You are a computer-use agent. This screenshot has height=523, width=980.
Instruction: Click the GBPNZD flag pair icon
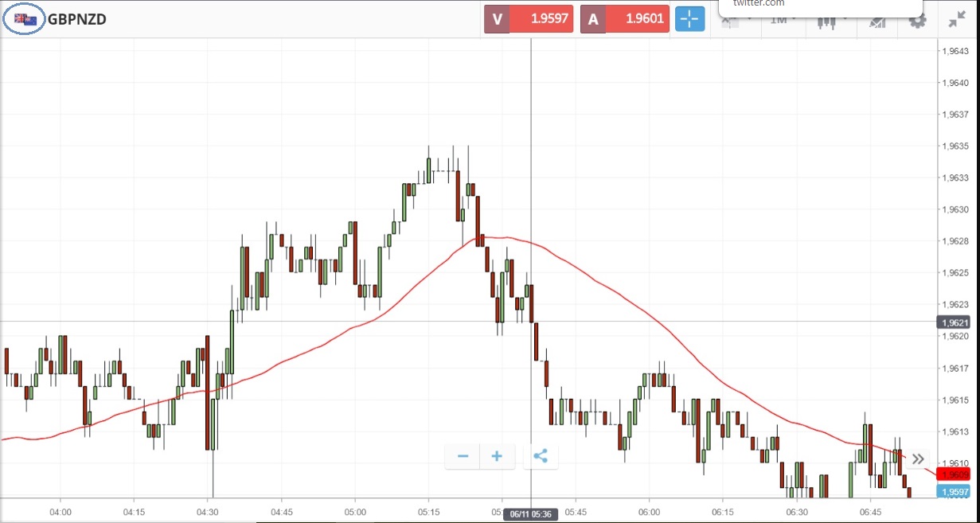tap(25, 20)
